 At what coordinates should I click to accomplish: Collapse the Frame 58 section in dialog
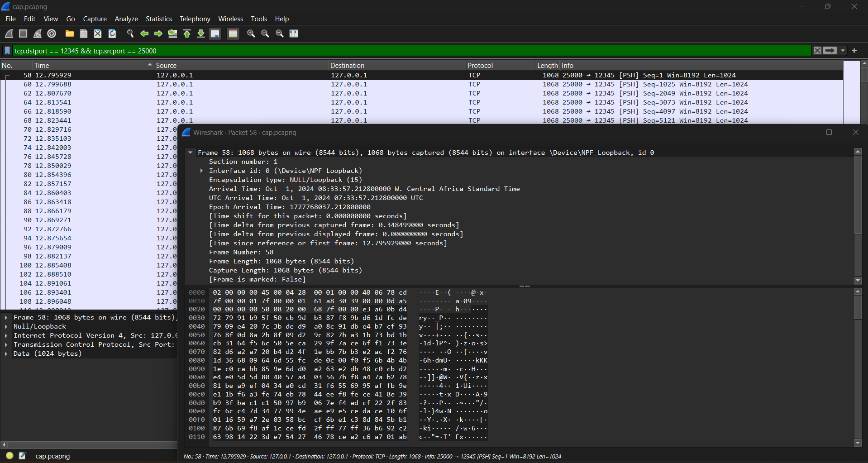tap(191, 153)
